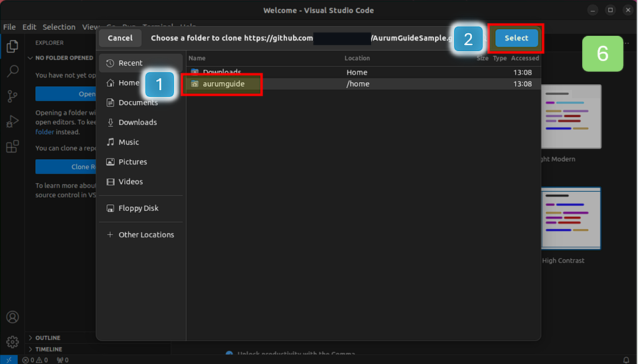Viewport: 638px width, 364px height.
Task: Open the File menu
Action: pos(9,27)
